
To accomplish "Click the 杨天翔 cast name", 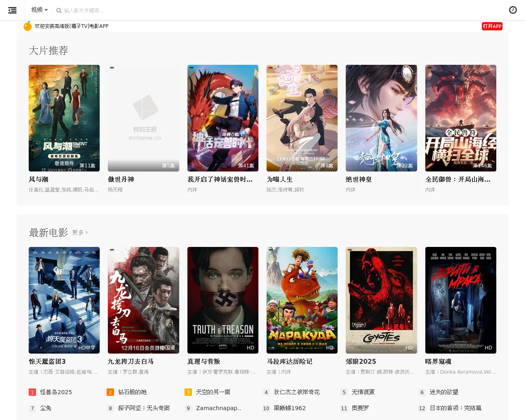I will click(x=115, y=190).
